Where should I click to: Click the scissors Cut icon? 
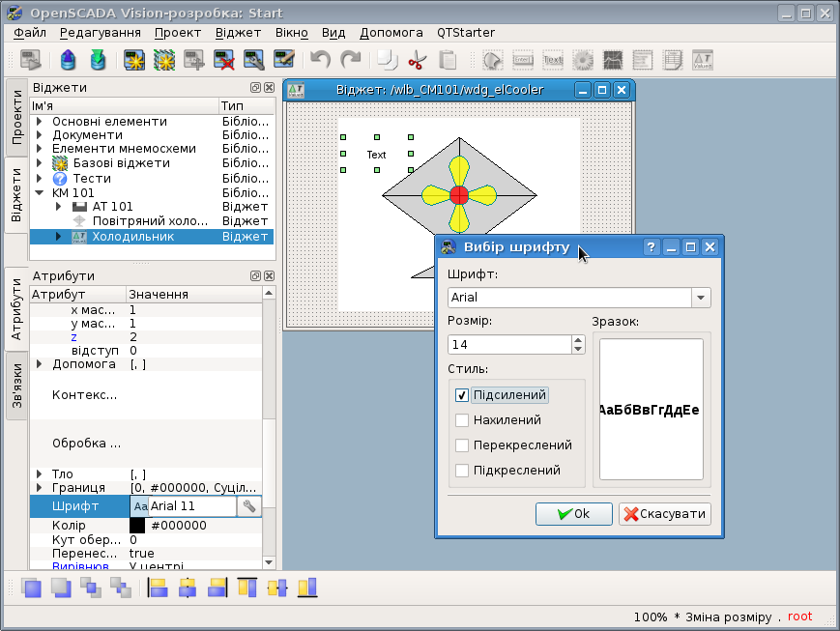click(417, 60)
